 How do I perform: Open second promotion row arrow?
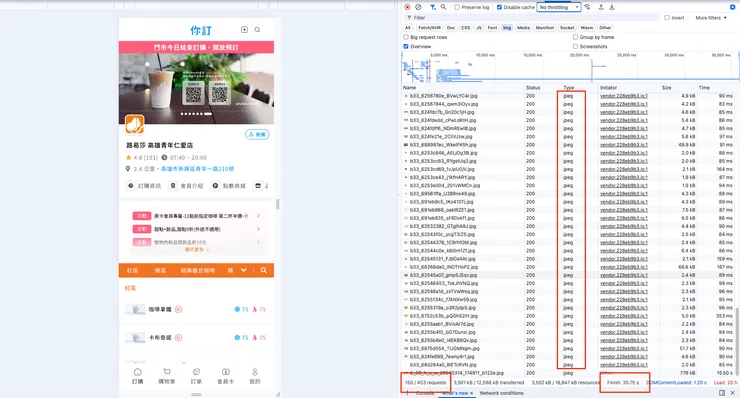[258, 229]
